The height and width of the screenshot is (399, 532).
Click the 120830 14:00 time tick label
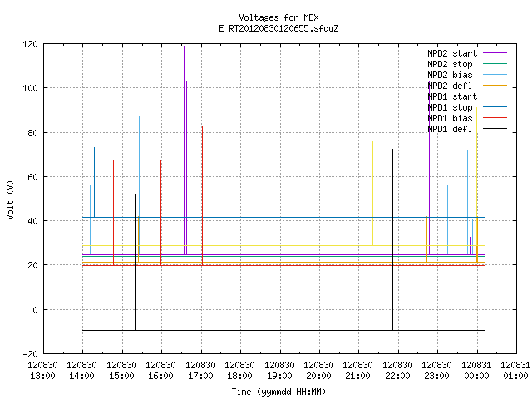pyautogui.click(x=81, y=371)
